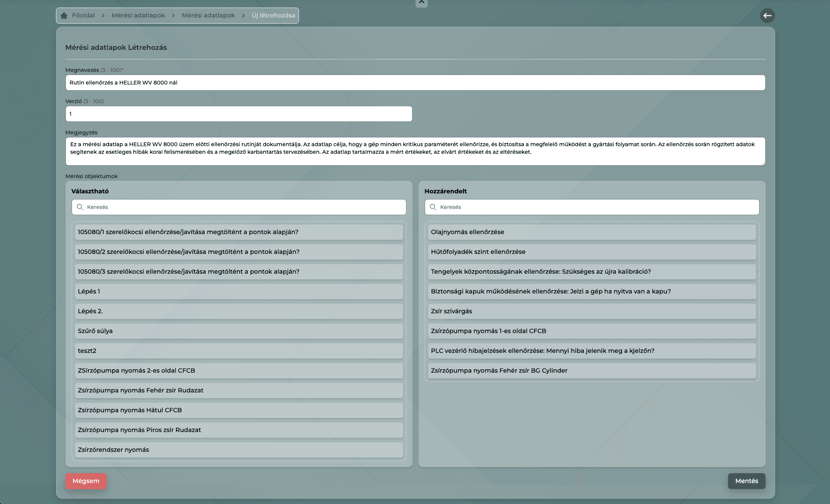Viewport: 830px width, 504px height.
Task: Click the Megjegyzés textarea resize handle
Action: (x=763, y=163)
